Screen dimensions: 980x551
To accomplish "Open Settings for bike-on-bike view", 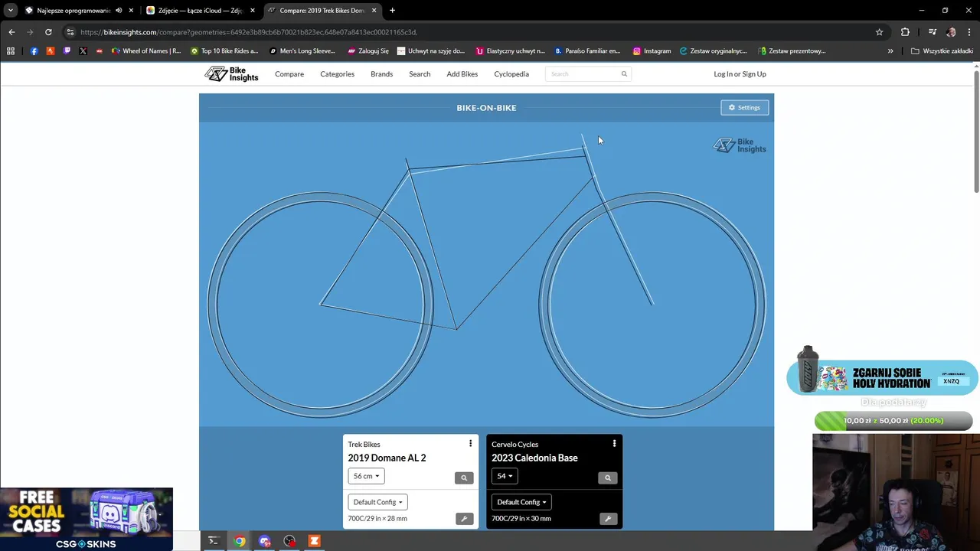I will (x=744, y=108).
